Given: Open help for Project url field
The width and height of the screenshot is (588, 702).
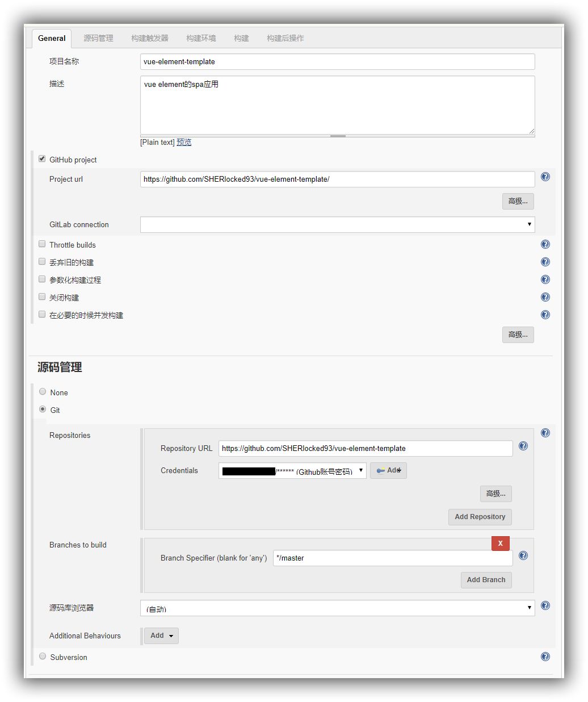Looking at the screenshot, I should [x=545, y=177].
